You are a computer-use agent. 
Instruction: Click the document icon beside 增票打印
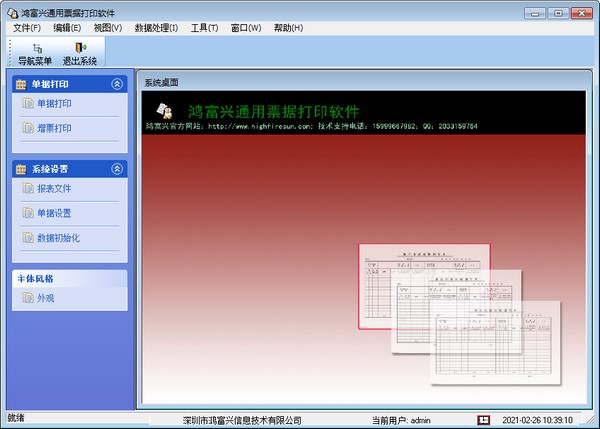coord(28,128)
